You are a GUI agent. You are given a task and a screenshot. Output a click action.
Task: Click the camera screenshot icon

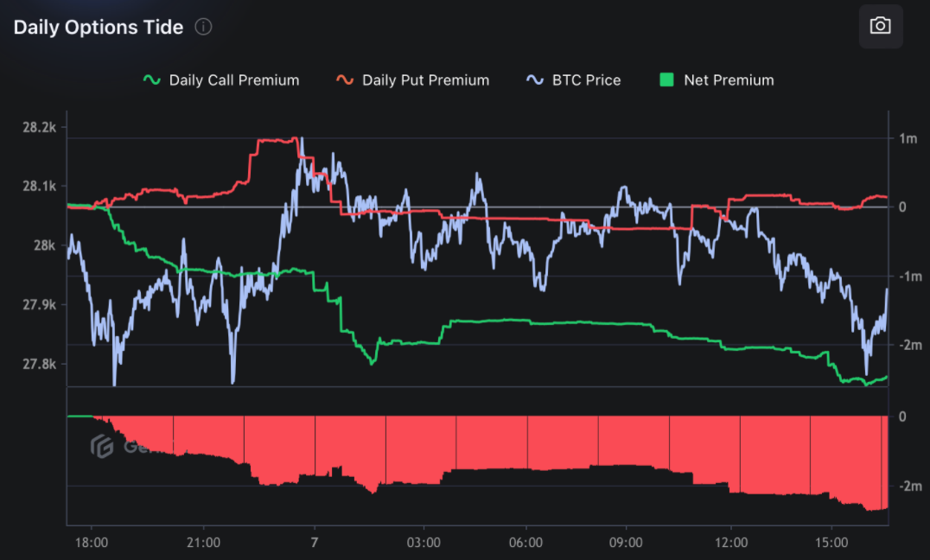pos(880,26)
